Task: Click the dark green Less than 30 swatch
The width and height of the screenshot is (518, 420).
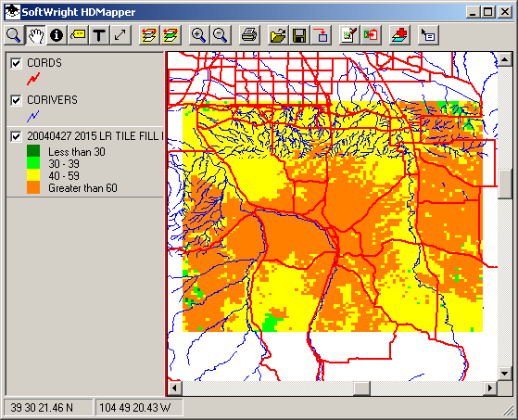Action: [x=33, y=151]
